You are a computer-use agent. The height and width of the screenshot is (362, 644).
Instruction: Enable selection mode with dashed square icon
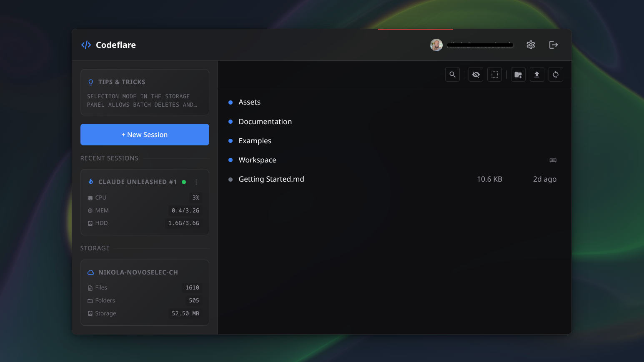point(494,75)
